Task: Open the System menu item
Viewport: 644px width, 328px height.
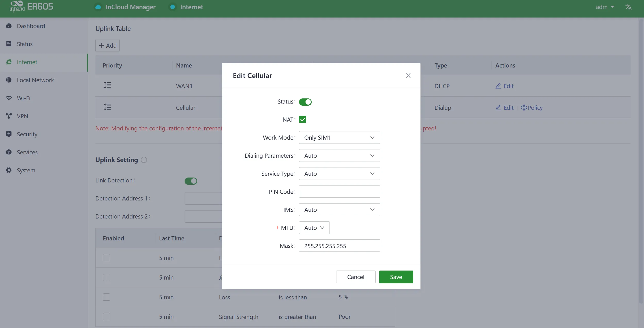Action: click(x=44, y=171)
